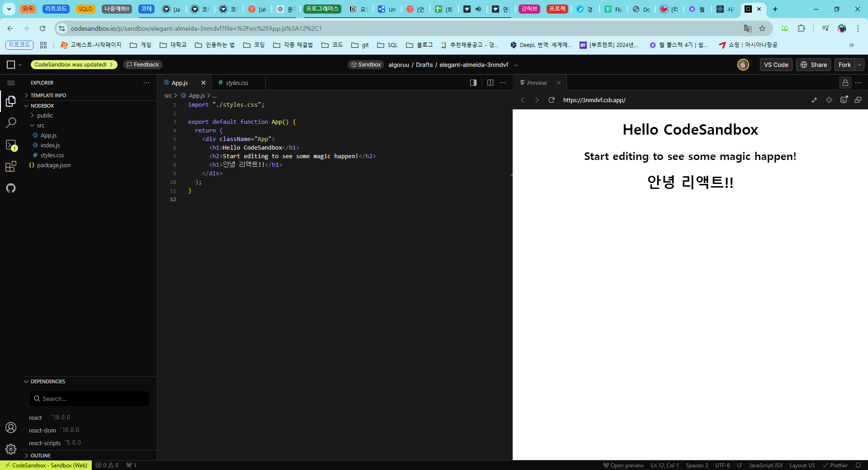The height and width of the screenshot is (470, 868).
Task: Open the Fork dropdown arrow
Action: [859, 65]
